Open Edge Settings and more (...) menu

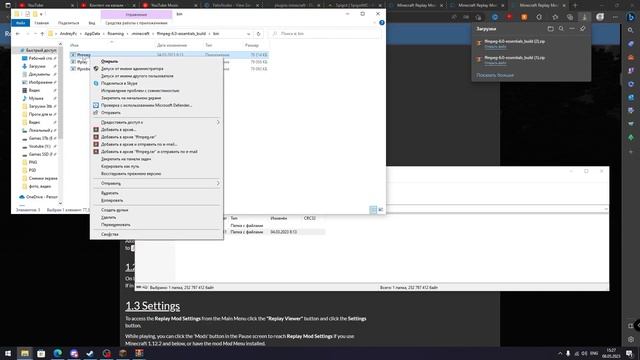pyautogui.click(x=615, y=17)
